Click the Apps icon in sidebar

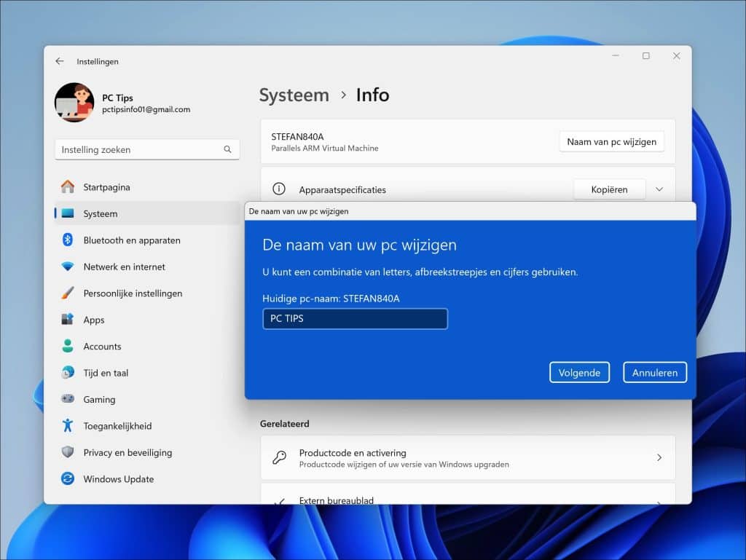pyautogui.click(x=68, y=320)
